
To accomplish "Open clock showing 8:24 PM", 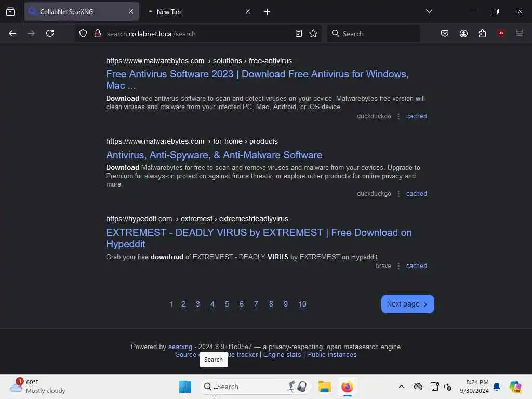I will click(x=474, y=387).
